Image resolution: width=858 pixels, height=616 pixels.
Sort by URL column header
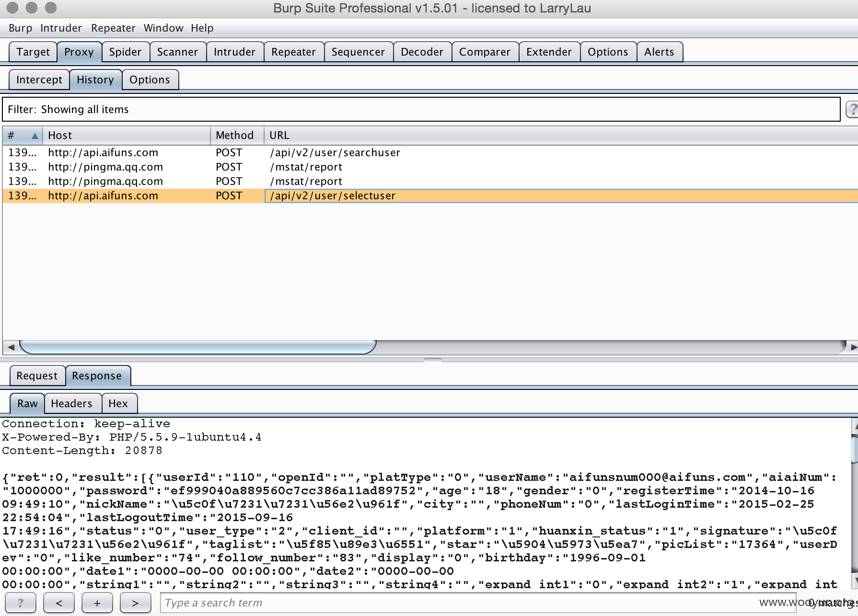(x=561, y=136)
